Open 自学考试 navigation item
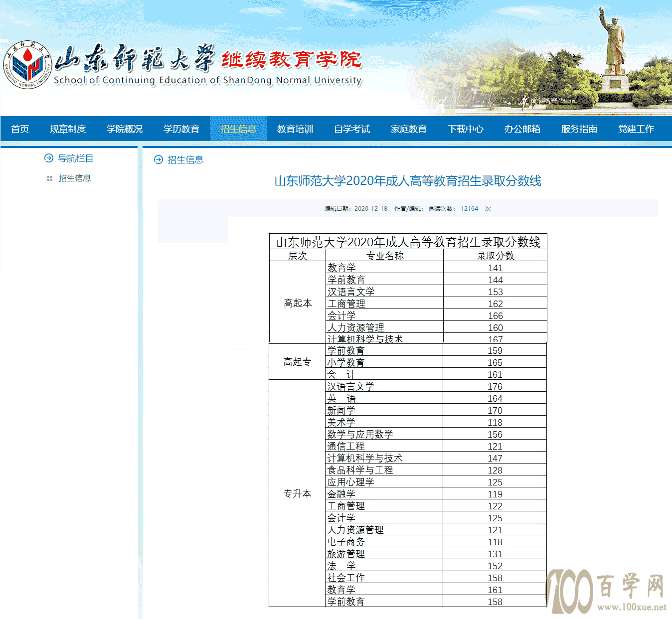 point(352,129)
